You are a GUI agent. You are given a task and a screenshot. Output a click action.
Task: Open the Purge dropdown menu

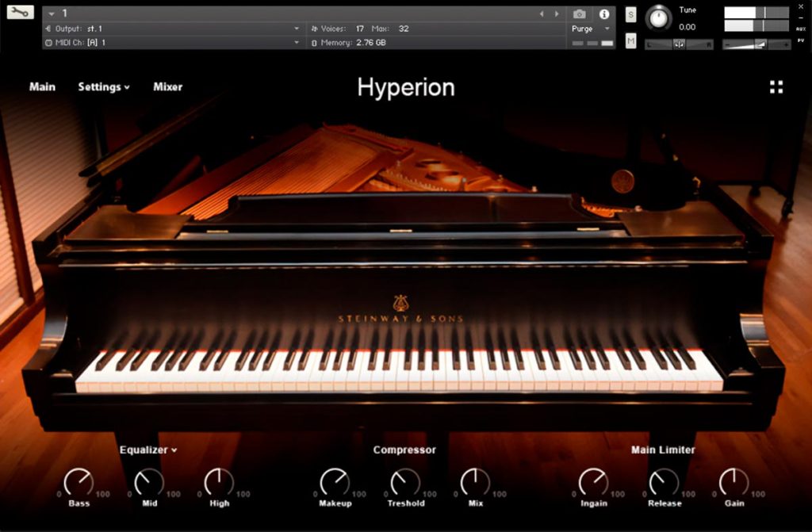click(x=592, y=29)
